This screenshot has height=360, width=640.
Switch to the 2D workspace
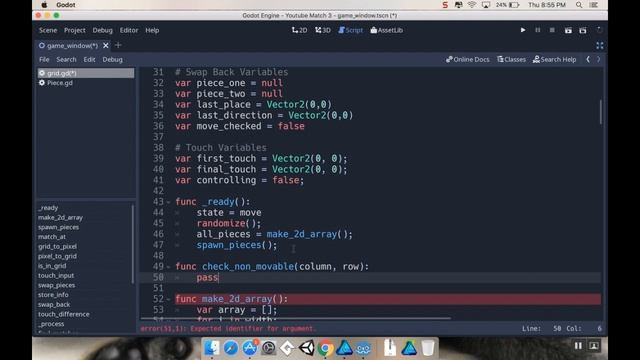300,30
